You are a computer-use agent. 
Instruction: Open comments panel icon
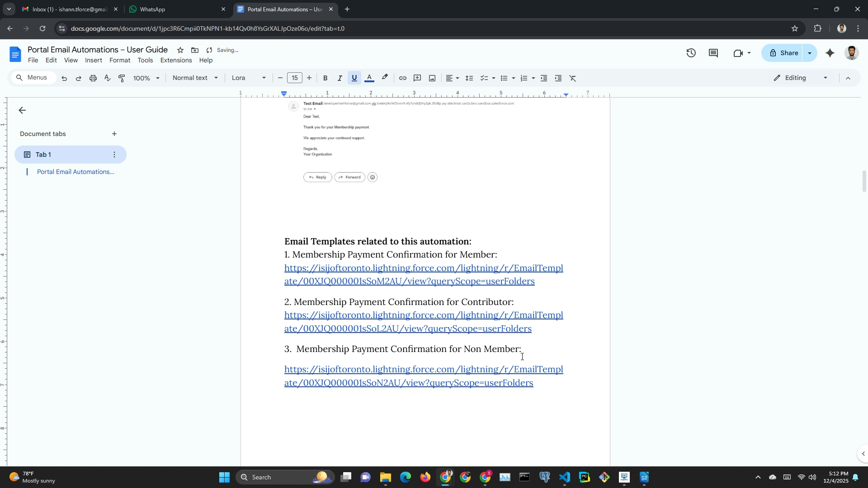[x=713, y=53]
